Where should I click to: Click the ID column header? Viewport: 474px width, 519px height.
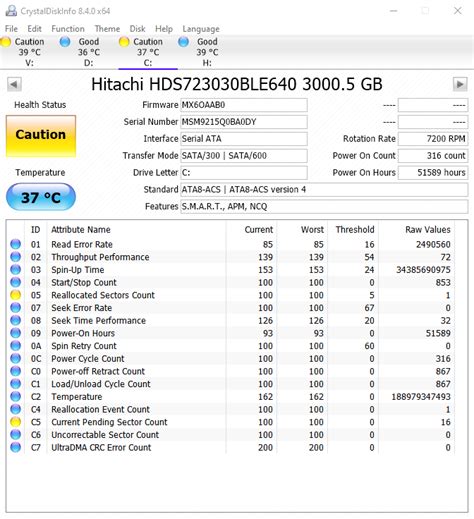(35, 230)
